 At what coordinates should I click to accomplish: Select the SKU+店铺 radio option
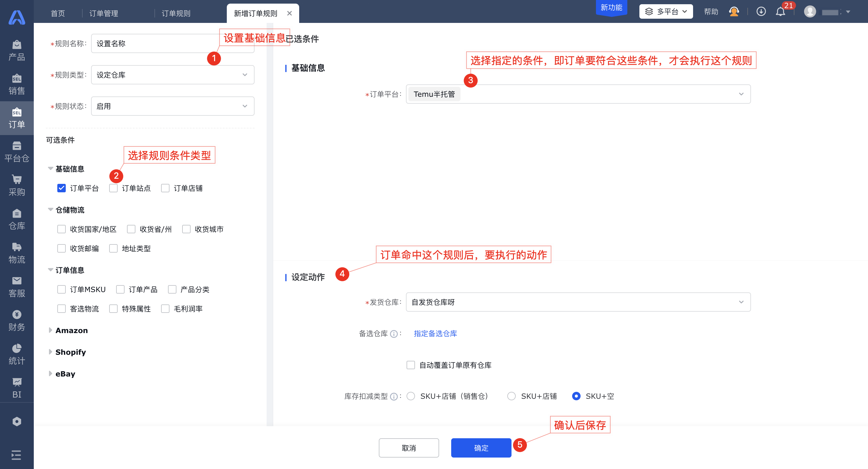click(511, 396)
